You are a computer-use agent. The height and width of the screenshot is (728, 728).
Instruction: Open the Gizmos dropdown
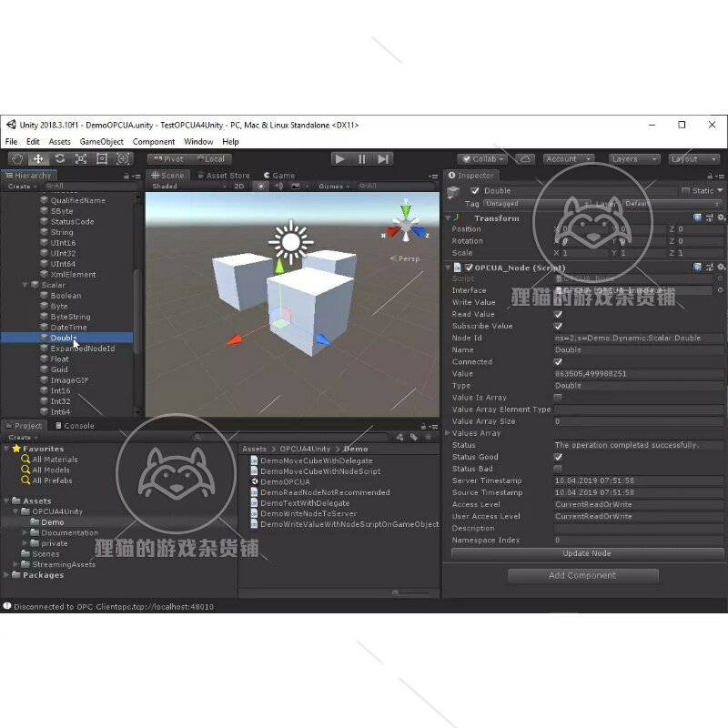(x=334, y=187)
